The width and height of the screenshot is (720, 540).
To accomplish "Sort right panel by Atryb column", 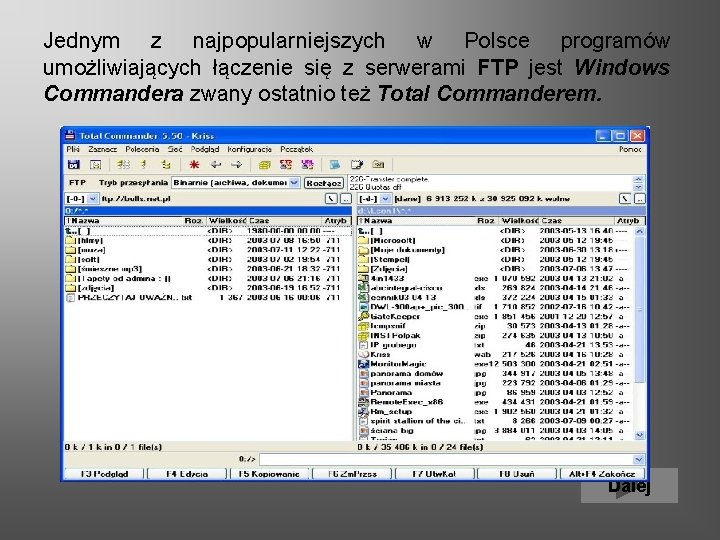I will (x=628, y=221).
